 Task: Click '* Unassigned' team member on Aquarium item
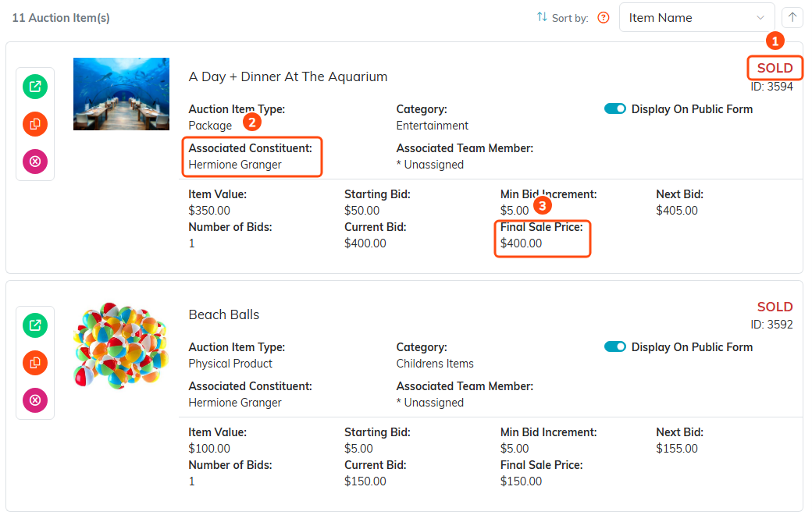click(430, 165)
